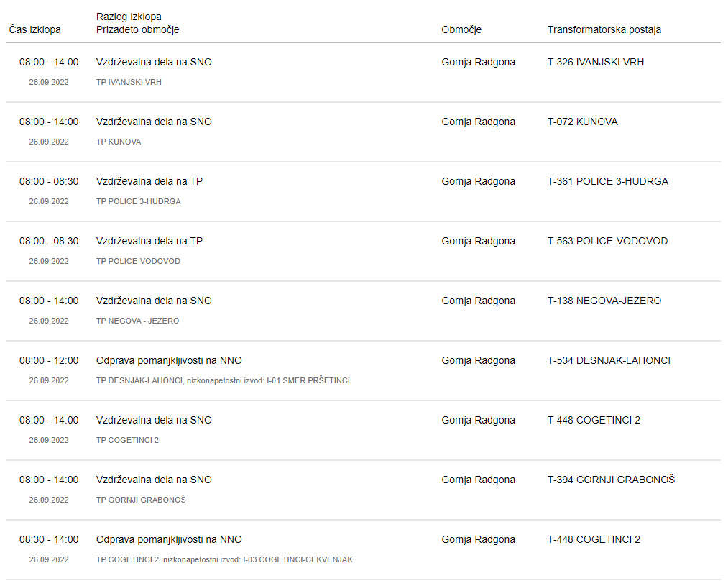
Task: Select the T-534 DESNJAK-LAHONCI station
Action: point(609,360)
